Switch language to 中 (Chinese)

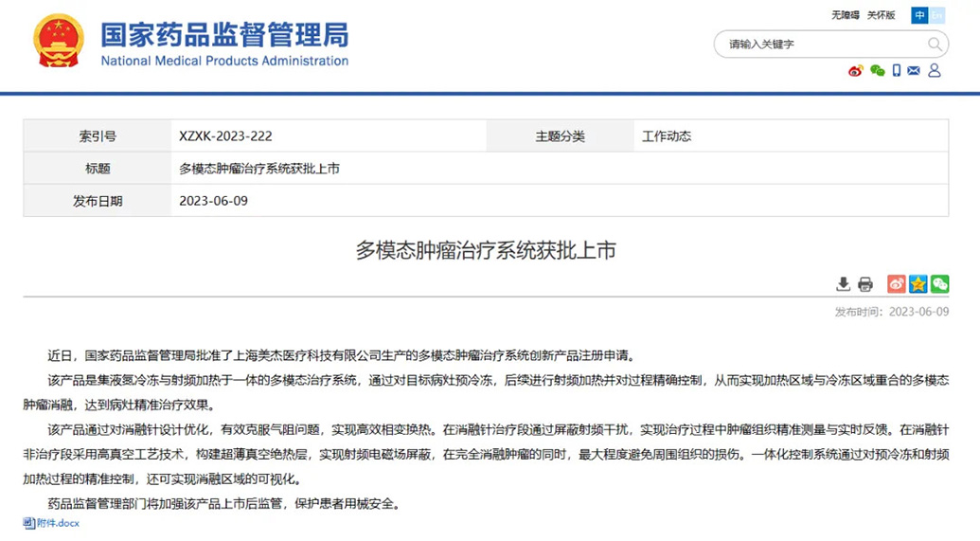tap(919, 15)
